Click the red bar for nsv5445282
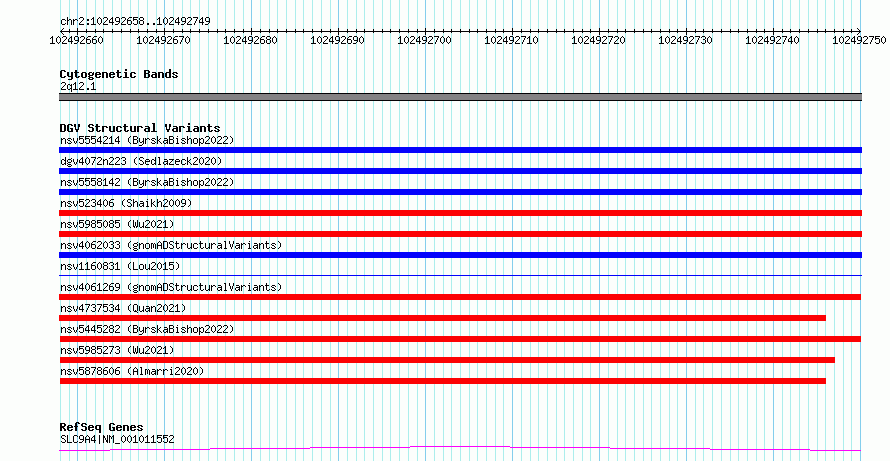The width and height of the screenshot is (890, 461). 460,339
